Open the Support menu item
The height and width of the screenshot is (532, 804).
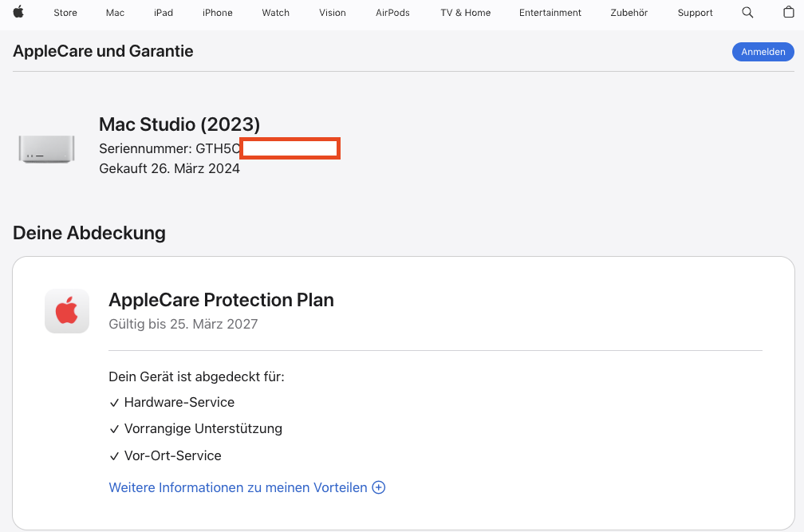tap(695, 13)
